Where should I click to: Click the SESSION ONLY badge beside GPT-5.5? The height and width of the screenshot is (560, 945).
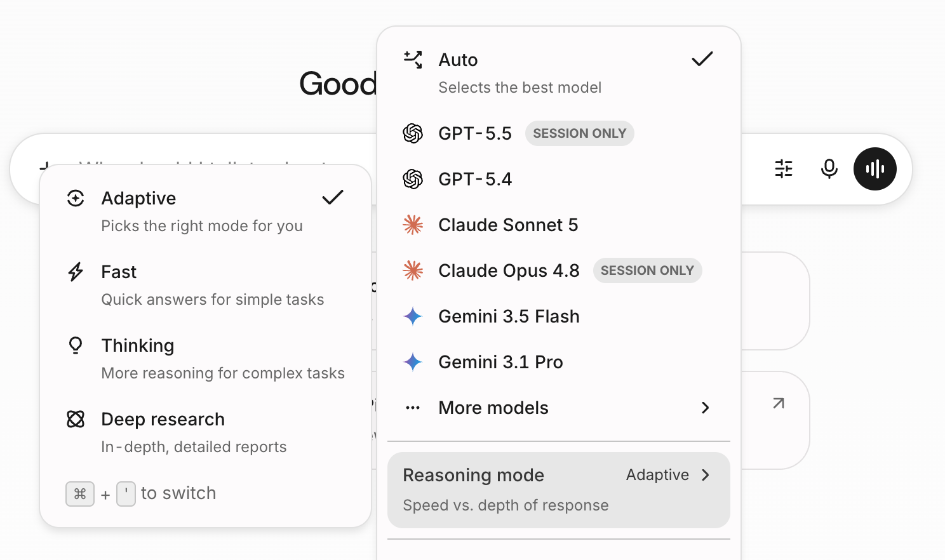pyautogui.click(x=580, y=133)
